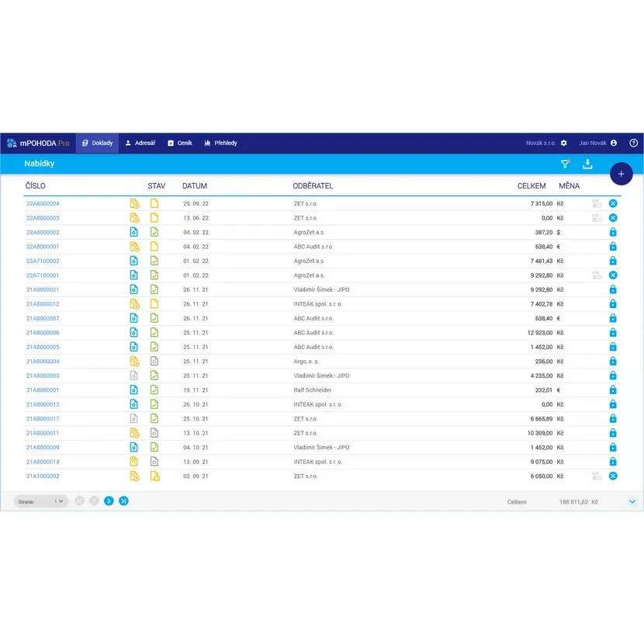Expand the Celkem totals chevron
The width and height of the screenshot is (644, 644).
click(x=632, y=502)
